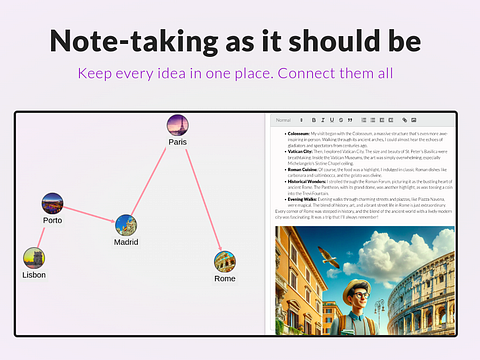This screenshot has height=360, width=480.
Task: Toggle bold formatting in editor toolbar
Action: coord(313,120)
